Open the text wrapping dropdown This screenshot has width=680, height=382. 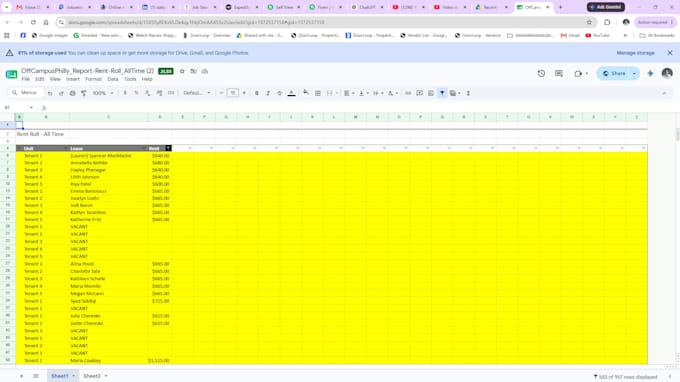[x=378, y=93]
